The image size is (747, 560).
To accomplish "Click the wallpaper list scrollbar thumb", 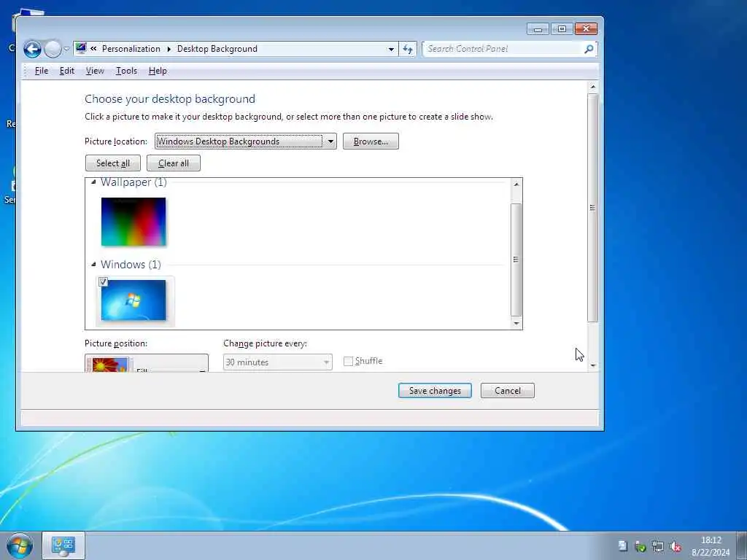I will [x=516, y=260].
